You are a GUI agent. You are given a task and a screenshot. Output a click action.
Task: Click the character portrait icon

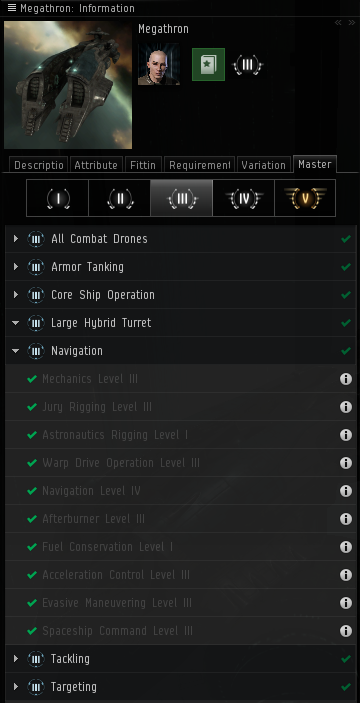coord(159,64)
